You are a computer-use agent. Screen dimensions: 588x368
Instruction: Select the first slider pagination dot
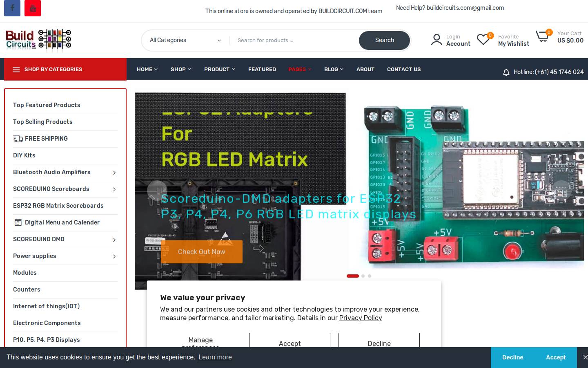pos(353,276)
